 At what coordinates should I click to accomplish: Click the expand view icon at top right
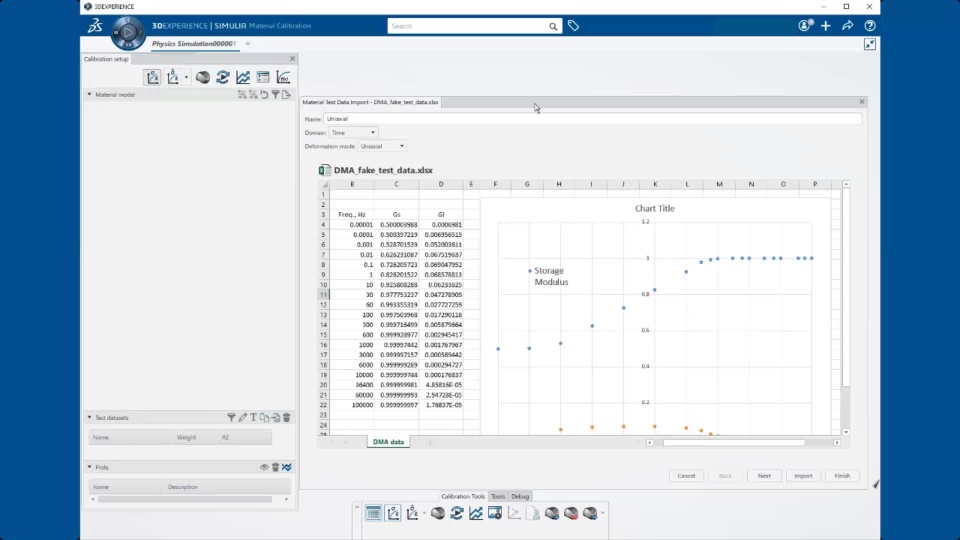pyautogui.click(x=870, y=44)
